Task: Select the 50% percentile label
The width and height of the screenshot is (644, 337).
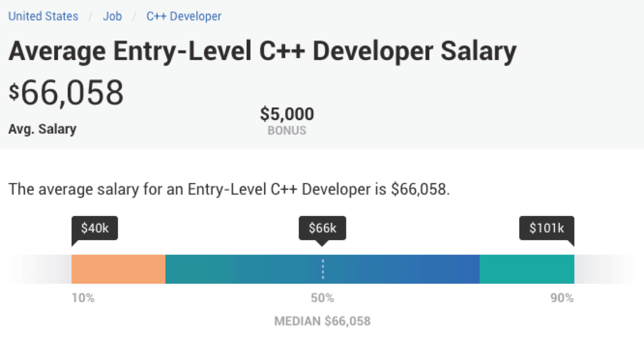Action: pyautogui.click(x=322, y=298)
